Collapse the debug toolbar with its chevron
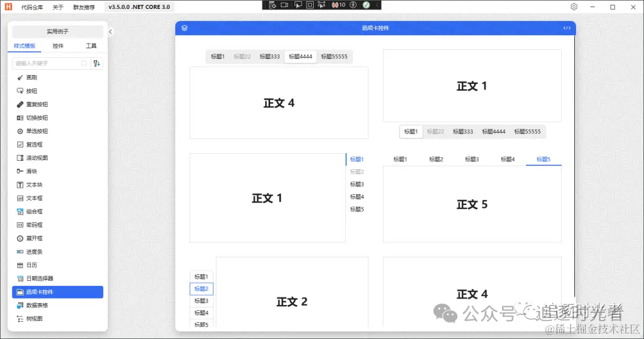 click(x=377, y=5)
